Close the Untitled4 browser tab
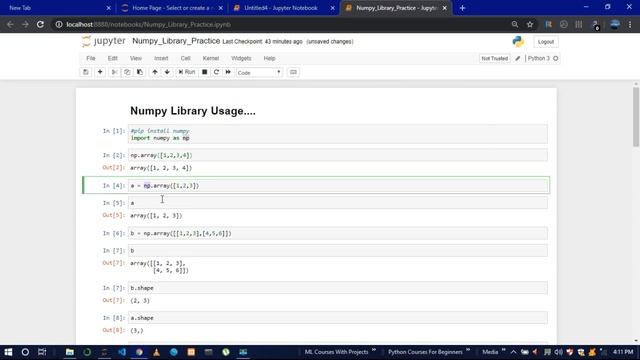Image resolution: width=640 pixels, height=360 pixels. tap(333, 8)
